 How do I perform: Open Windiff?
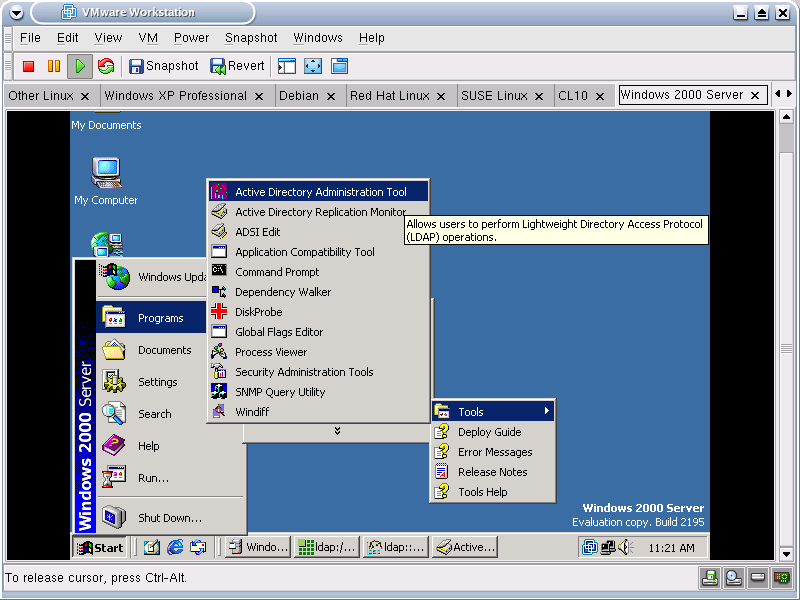[319, 412]
